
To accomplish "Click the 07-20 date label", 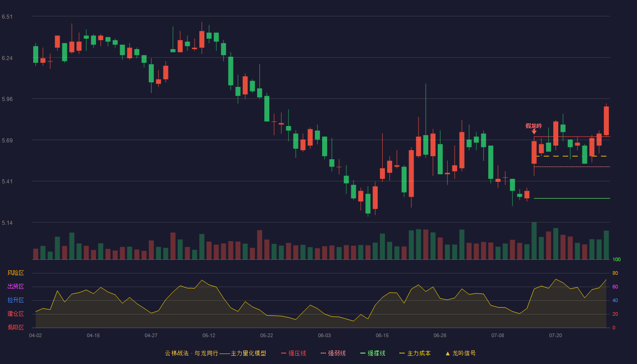I will 556,335.
